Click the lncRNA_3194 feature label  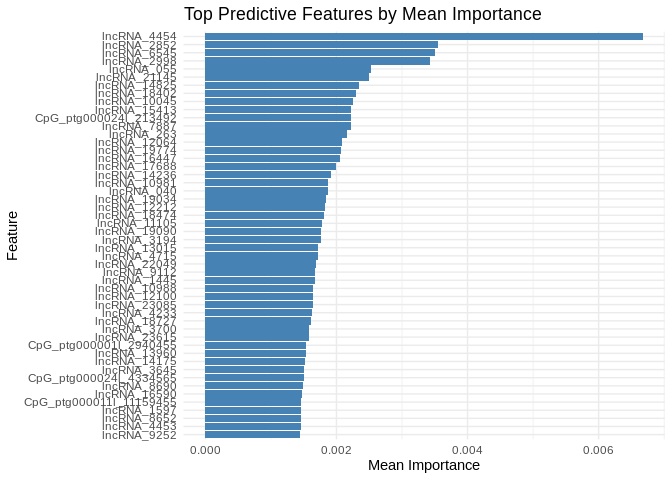(139, 239)
